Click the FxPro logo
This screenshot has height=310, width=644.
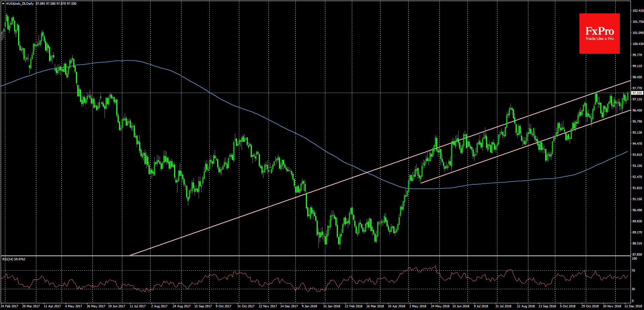pyautogui.click(x=599, y=31)
